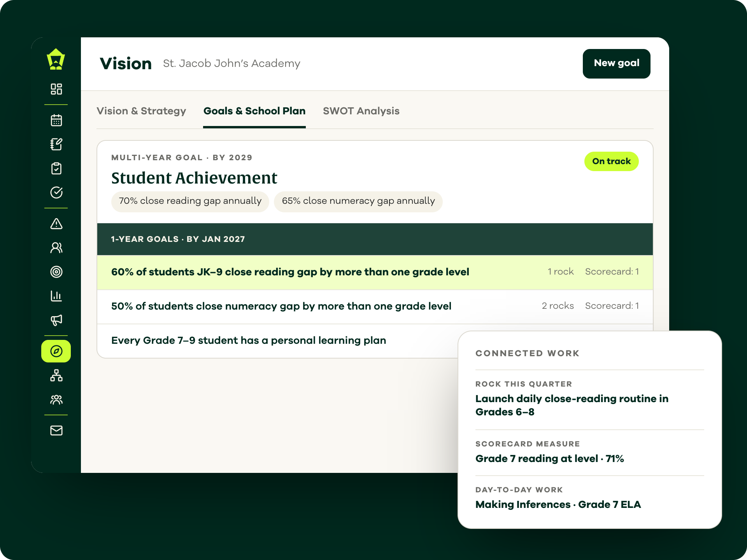Click the St. Jacob John's Academy name
The height and width of the screenshot is (560, 747).
231,63
